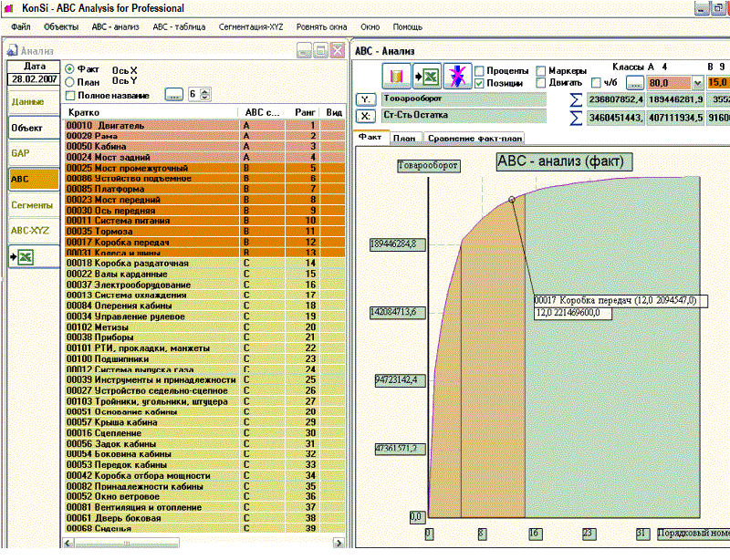Image resolution: width=730 pixels, height=560 pixels.
Task: Click the sigma icon in Товарооборот row
Action: [x=575, y=99]
